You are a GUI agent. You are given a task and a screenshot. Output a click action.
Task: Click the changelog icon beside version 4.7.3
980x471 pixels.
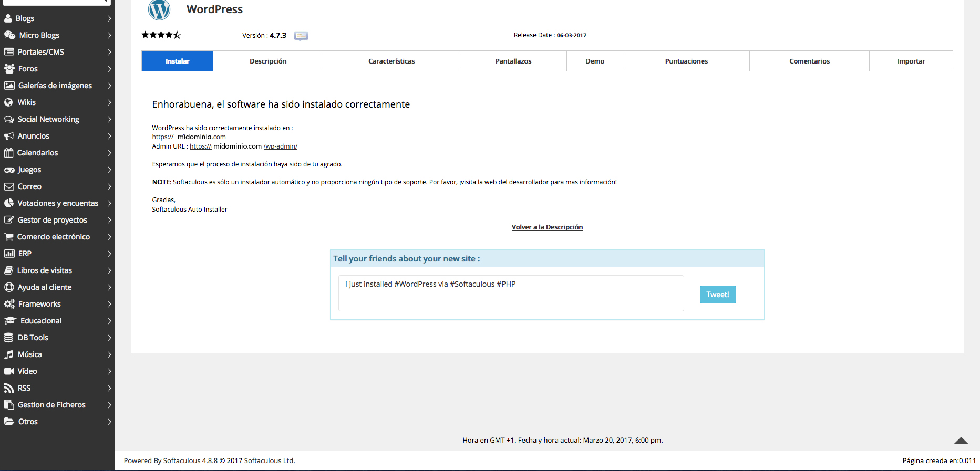click(301, 36)
